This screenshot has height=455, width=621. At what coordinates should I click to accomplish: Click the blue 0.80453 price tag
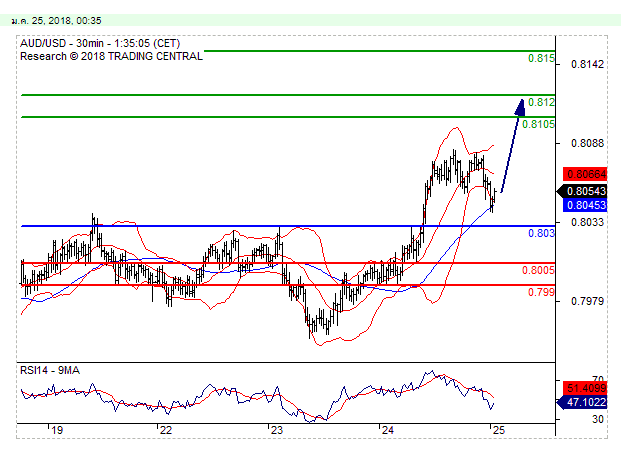click(x=585, y=205)
